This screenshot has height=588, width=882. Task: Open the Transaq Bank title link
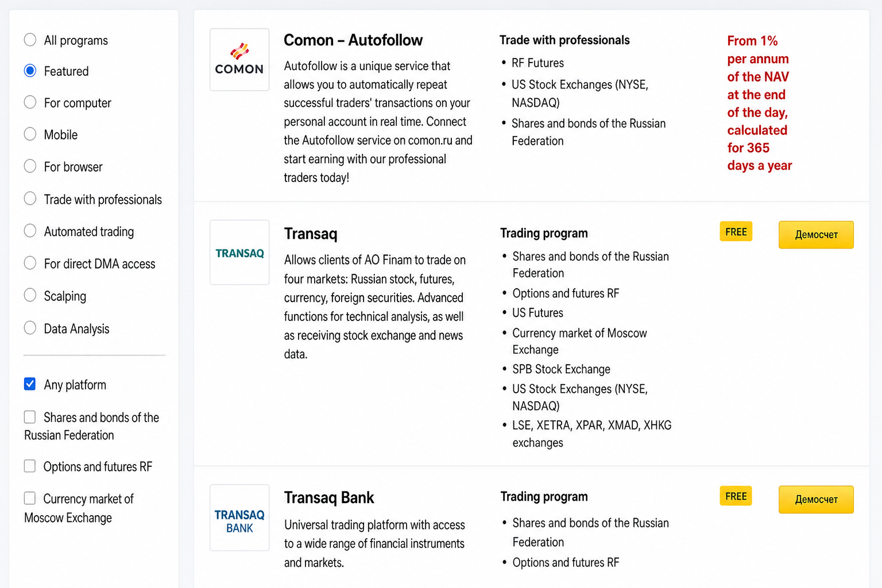click(329, 498)
